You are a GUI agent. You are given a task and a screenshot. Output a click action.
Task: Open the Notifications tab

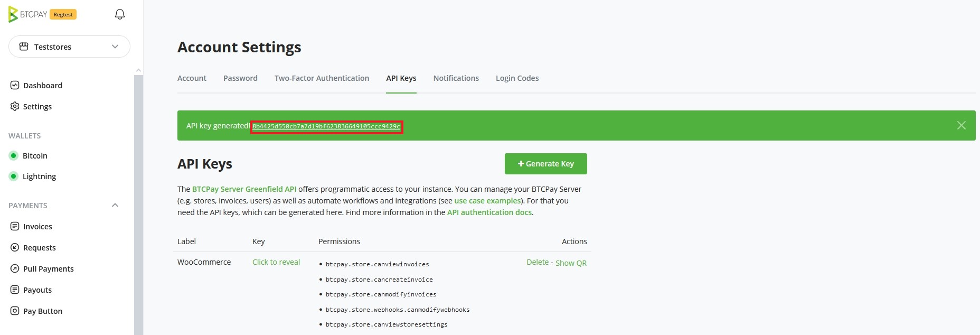coord(456,78)
